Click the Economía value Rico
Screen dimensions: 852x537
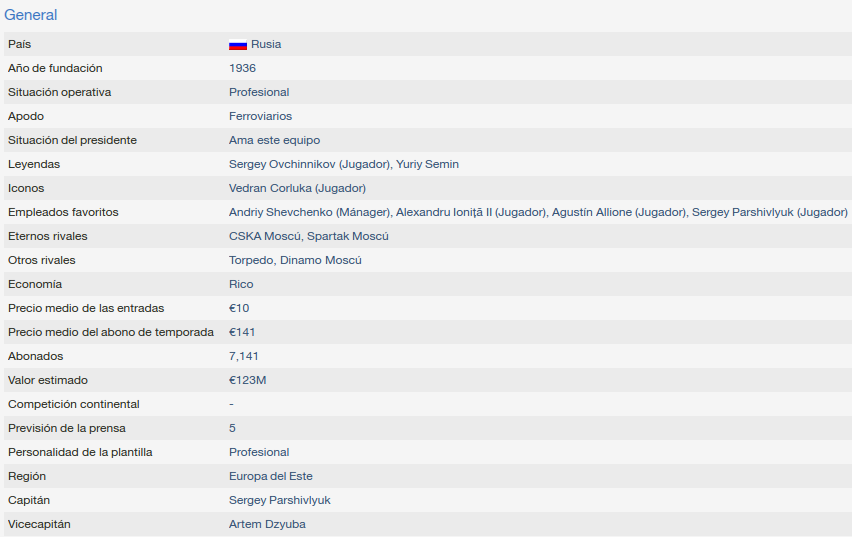[241, 284]
